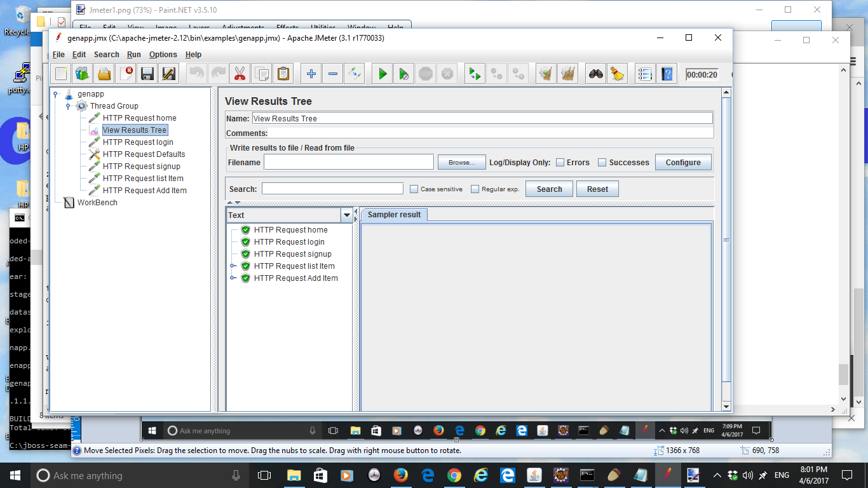The height and width of the screenshot is (488, 868).
Task: Click the Save floppy disk icon
Action: coord(147,74)
